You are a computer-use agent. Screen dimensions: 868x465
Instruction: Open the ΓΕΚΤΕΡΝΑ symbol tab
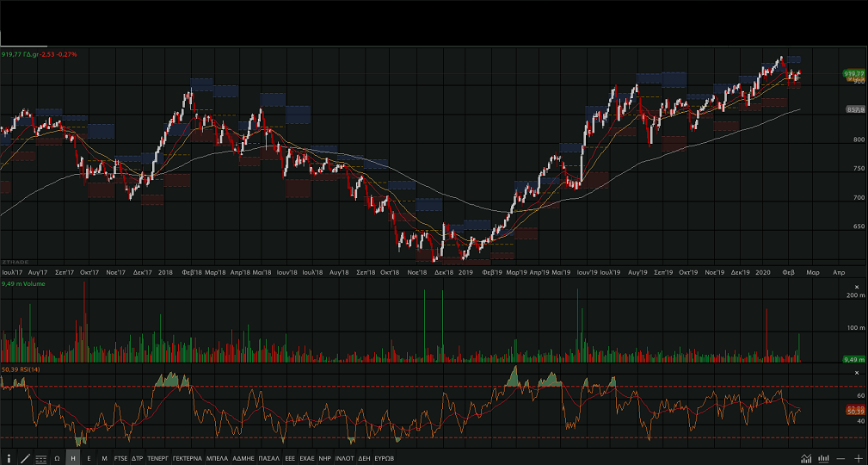click(187, 458)
